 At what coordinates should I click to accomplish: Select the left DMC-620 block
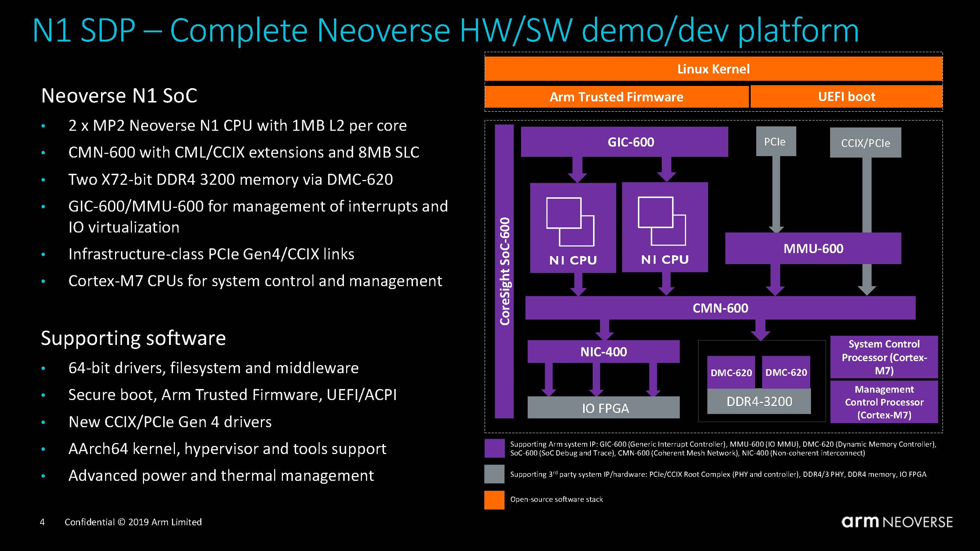coord(731,372)
